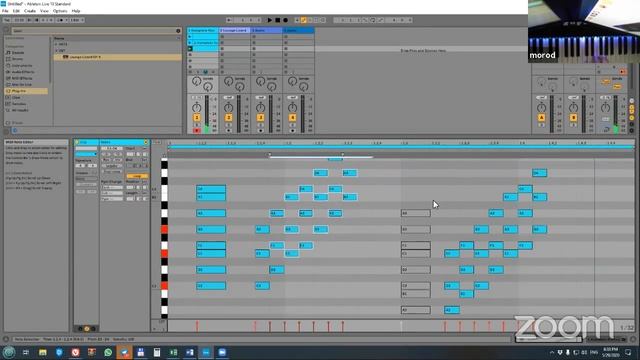
Task: Toggle the clip Loop button
Action: 137,176
